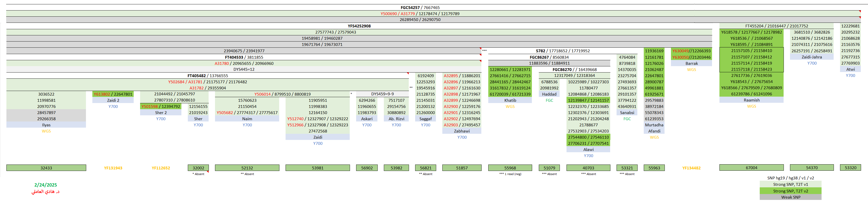Image resolution: width=868 pixels, height=204 pixels.
Task: Click the red Arabic author name
Action: pyautogui.click(x=45, y=191)
